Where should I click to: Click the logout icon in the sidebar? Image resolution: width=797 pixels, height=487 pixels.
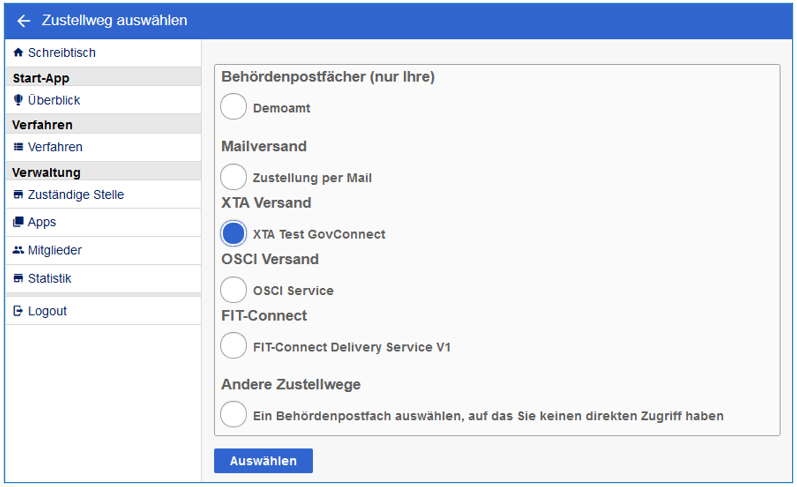(x=18, y=311)
